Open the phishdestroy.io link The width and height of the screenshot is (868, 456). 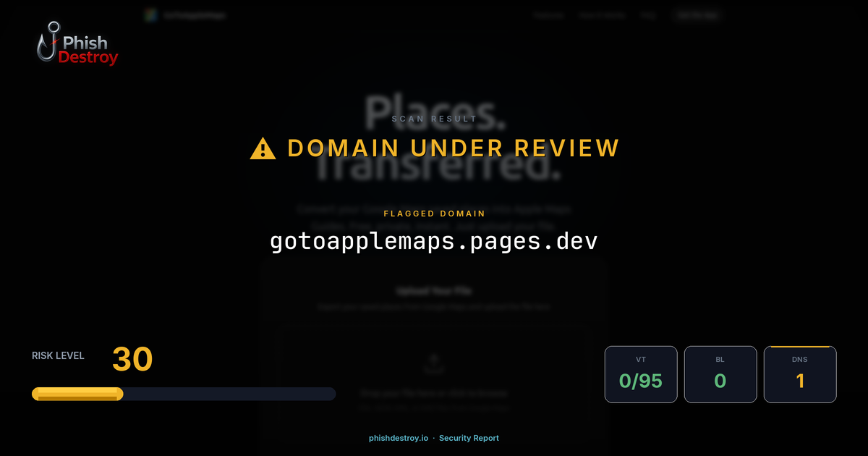point(398,438)
